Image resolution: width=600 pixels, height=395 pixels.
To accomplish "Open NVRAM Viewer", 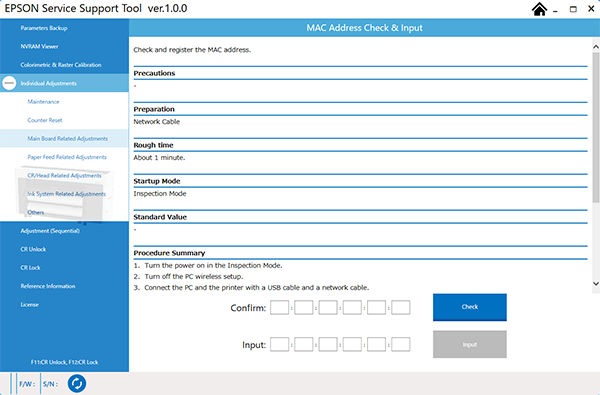I will point(39,46).
